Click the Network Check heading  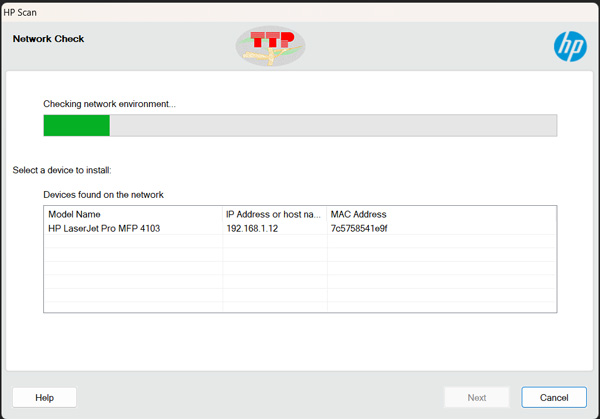coord(49,39)
